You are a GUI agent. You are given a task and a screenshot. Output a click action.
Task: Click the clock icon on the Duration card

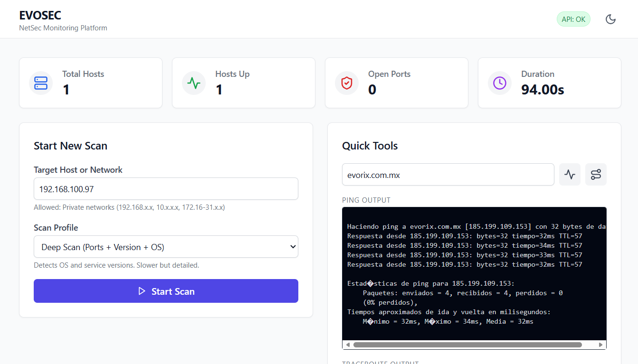coord(499,83)
